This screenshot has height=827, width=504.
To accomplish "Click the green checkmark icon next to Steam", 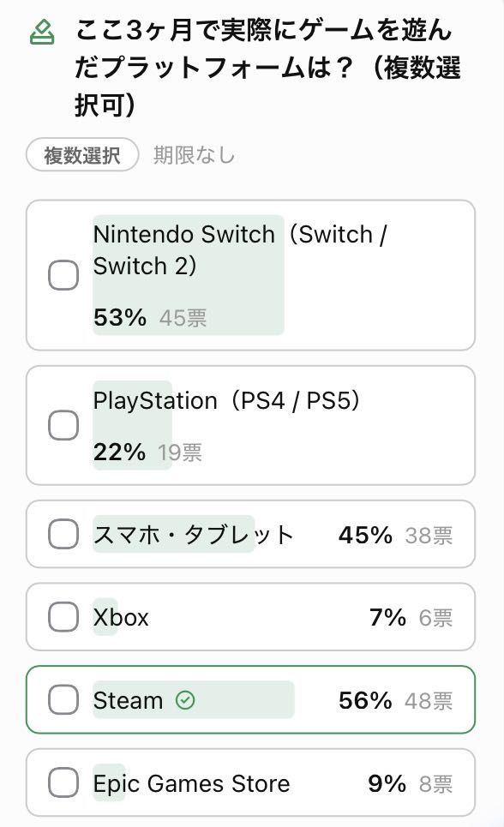I will tap(185, 700).
